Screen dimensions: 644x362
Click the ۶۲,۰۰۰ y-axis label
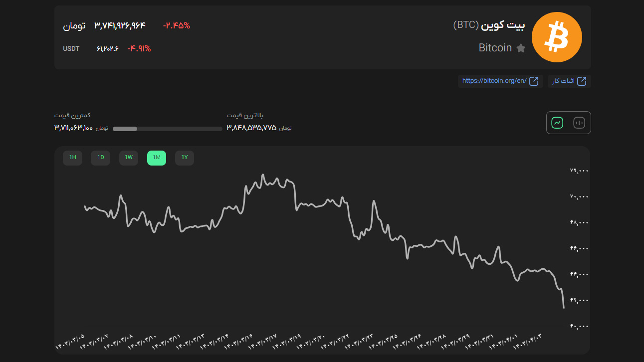(579, 300)
